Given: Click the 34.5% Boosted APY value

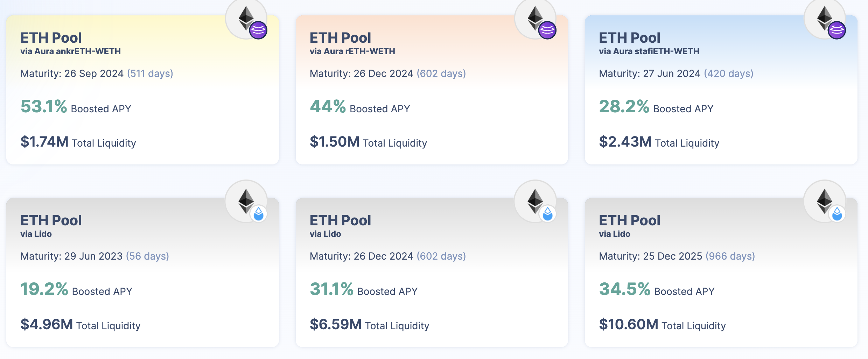Looking at the screenshot, I should pos(624,289).
